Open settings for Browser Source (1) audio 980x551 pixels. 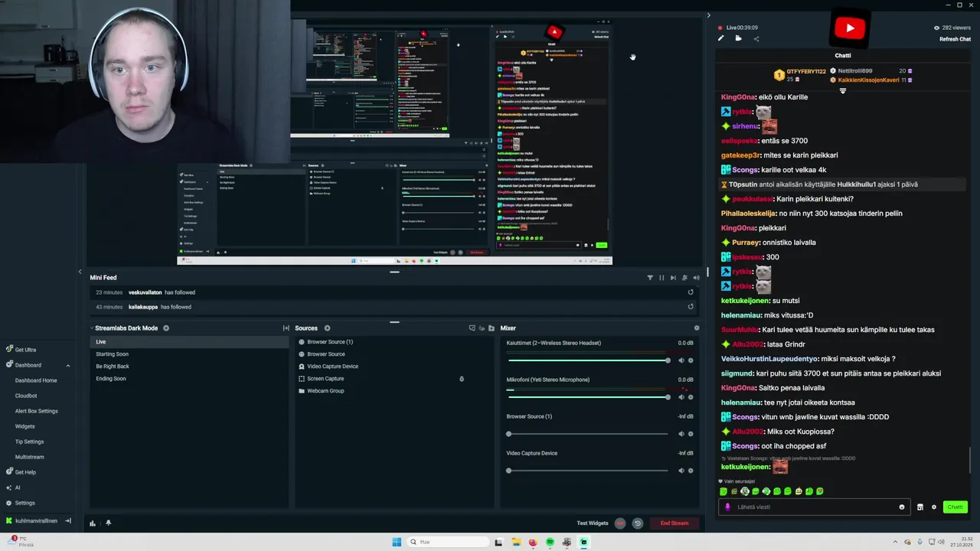pos(691,434)
